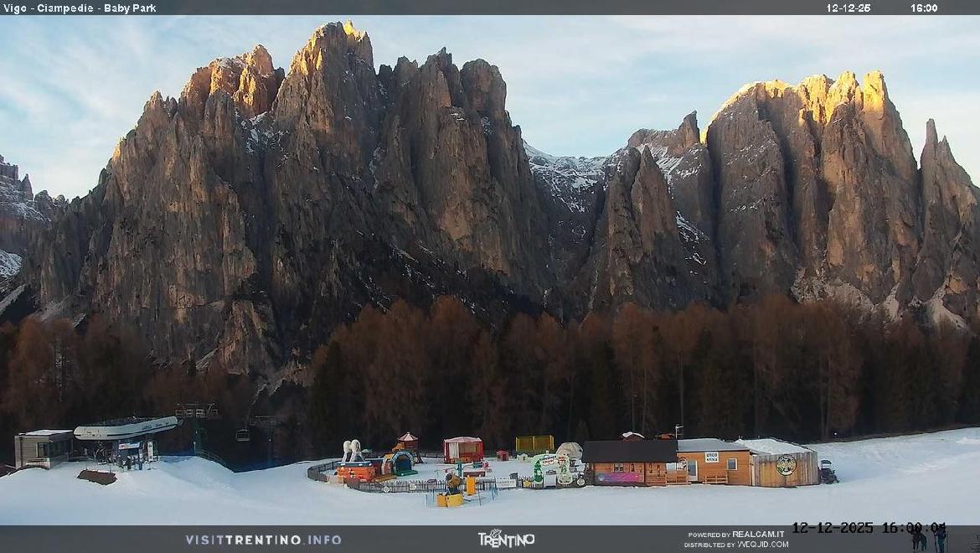Click the white inflatable horse figure
980x553 pixels.
click(353, 452)
